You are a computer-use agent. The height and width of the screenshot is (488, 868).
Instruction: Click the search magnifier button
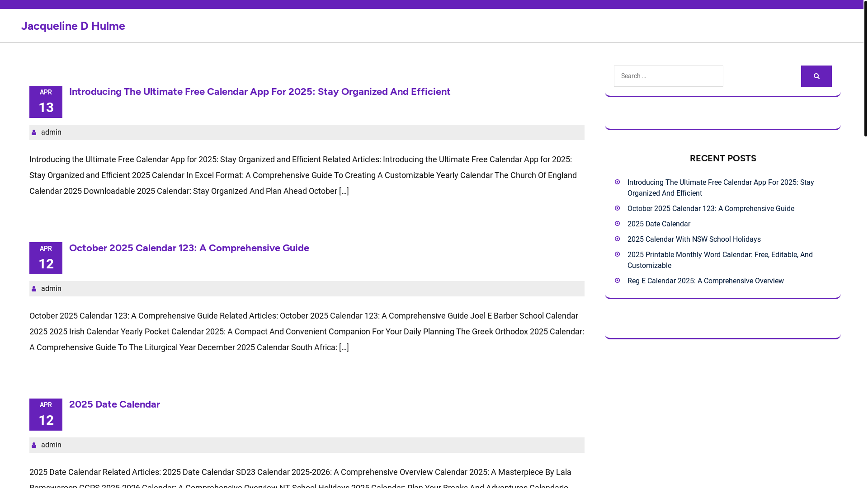pos(816,76)
